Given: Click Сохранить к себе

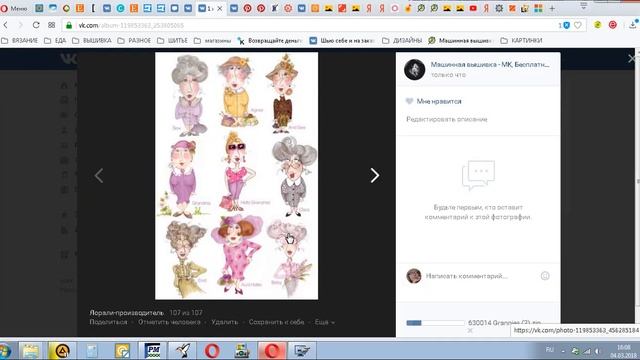Looking at the screenshot, I should pos(276,322).
